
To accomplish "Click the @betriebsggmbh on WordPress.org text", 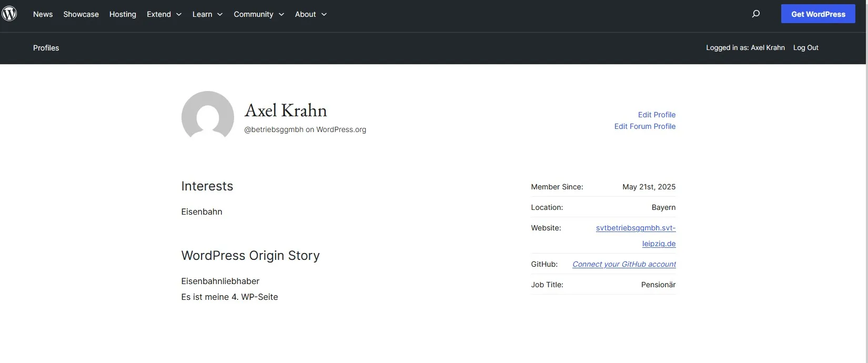I will click(x=305, y=129).
